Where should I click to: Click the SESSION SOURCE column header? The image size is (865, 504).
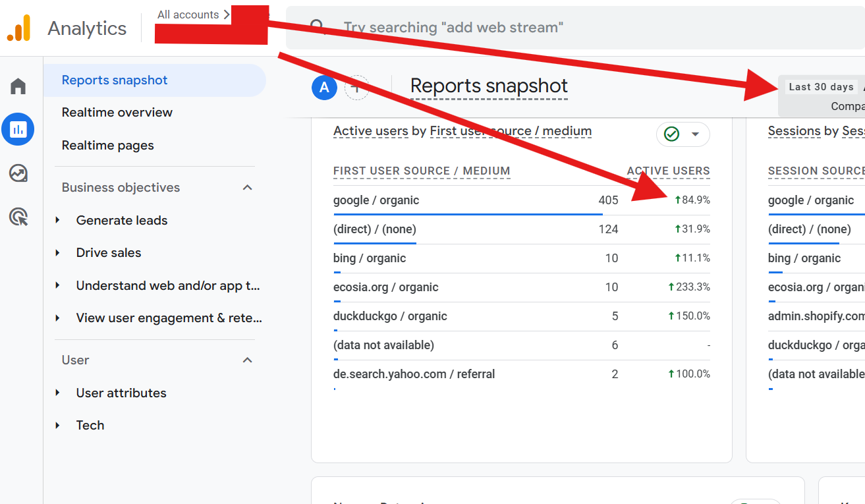[816, 171]
